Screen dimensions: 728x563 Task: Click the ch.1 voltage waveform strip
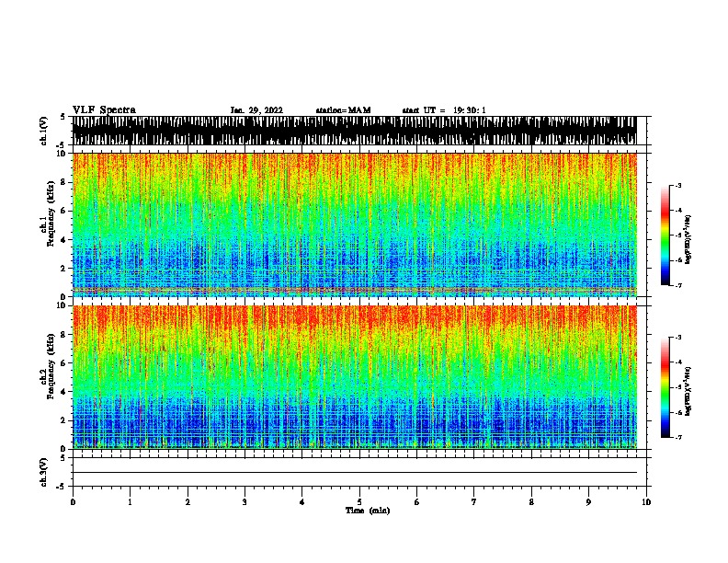(355, 131)
